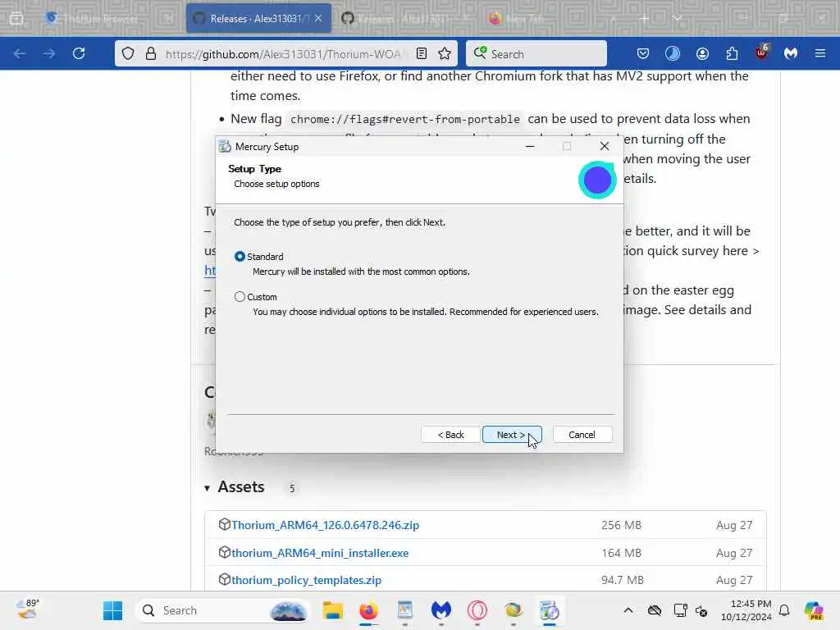Screen dimensions: 840x630
Task: Open Copilot preview taskbar icon
Action: [x=814, y=610]
